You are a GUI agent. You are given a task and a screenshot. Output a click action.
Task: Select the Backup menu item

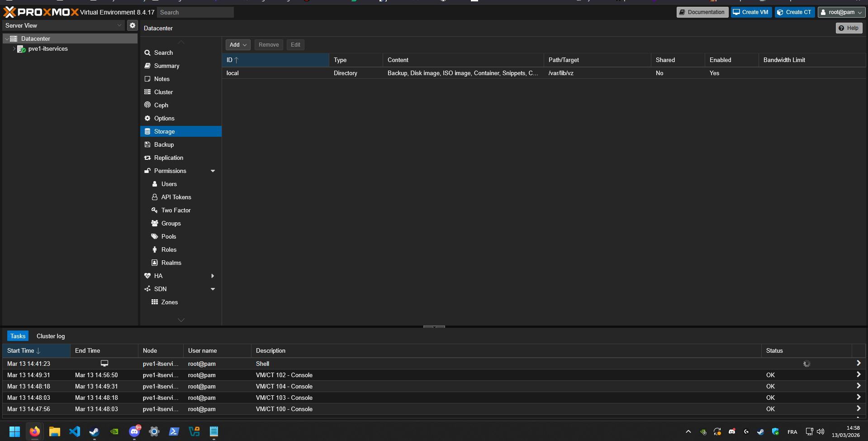coord(164,144)
